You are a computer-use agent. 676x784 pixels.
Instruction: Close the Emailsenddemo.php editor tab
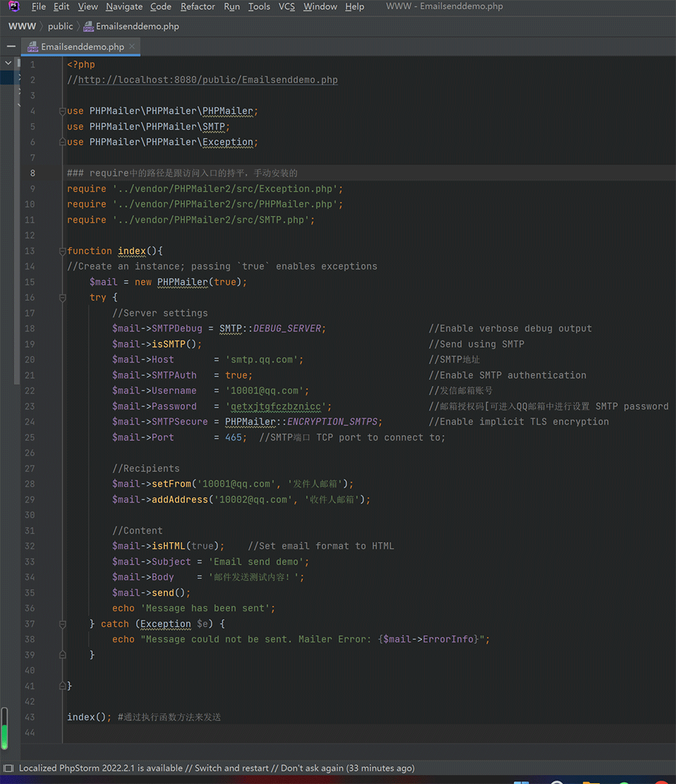133,47
